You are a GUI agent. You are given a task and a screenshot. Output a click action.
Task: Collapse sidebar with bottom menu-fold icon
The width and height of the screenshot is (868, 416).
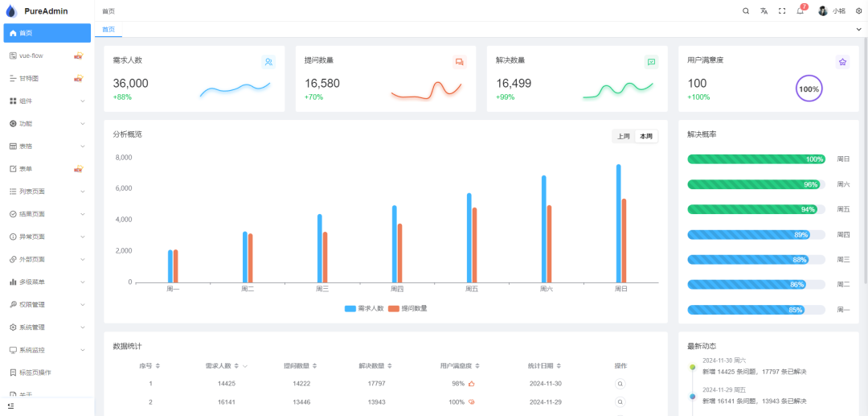coord(11,406)
